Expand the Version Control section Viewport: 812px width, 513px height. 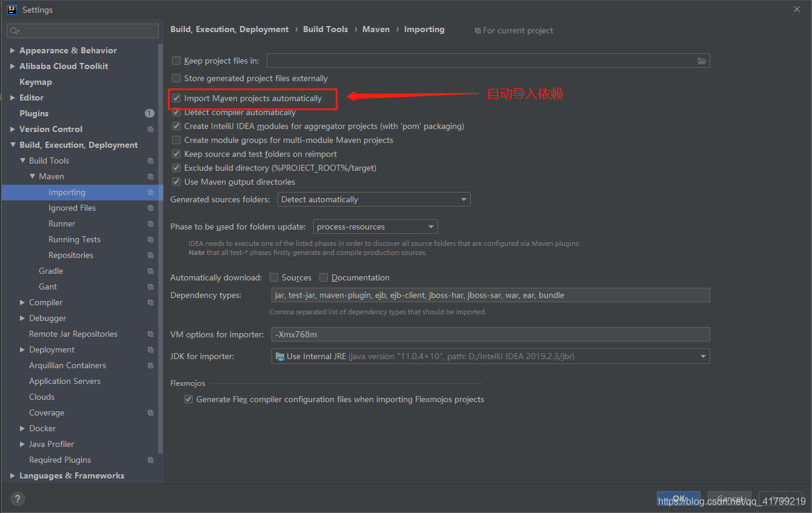click(13, 129)
